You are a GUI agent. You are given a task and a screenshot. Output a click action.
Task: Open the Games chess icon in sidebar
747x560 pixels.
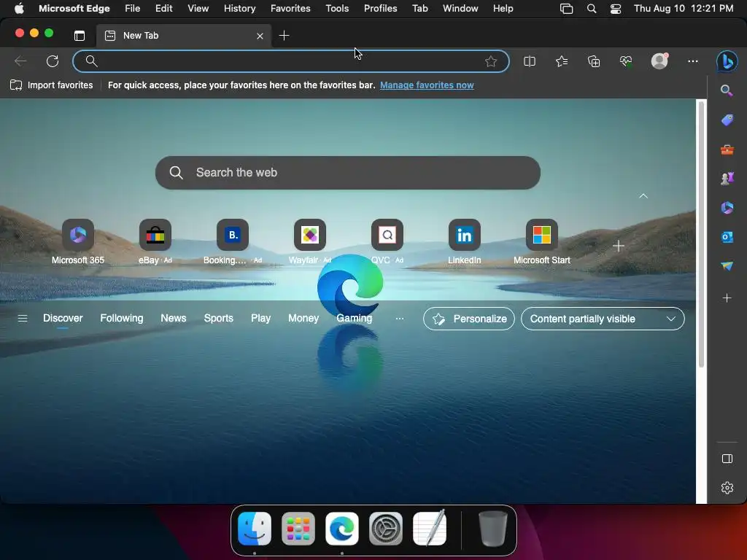pos(727,179)
